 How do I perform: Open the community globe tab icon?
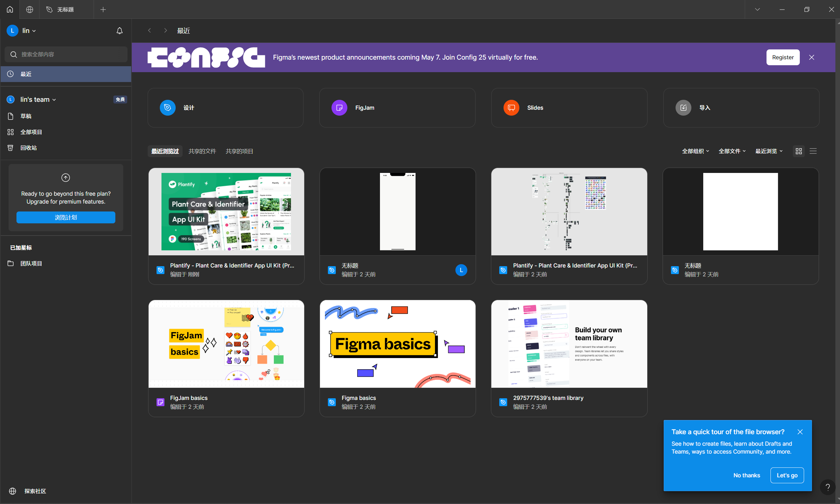click(x=30, y=10)
